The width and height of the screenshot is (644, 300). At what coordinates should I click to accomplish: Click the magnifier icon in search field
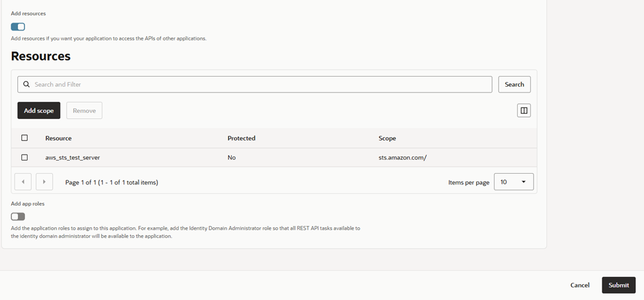(x=26, y=85)
